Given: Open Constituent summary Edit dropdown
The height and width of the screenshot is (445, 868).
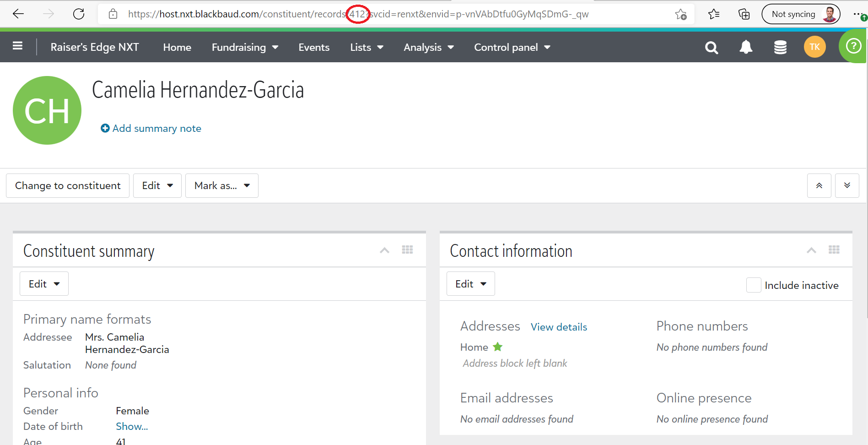Looking at the screenshot, I should (44, 284).
